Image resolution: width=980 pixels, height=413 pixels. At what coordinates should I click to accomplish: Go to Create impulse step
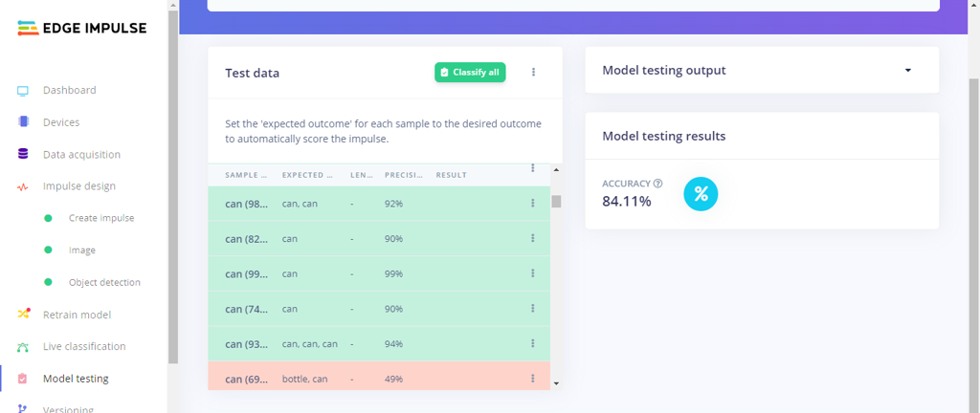[x=101, y=218]
